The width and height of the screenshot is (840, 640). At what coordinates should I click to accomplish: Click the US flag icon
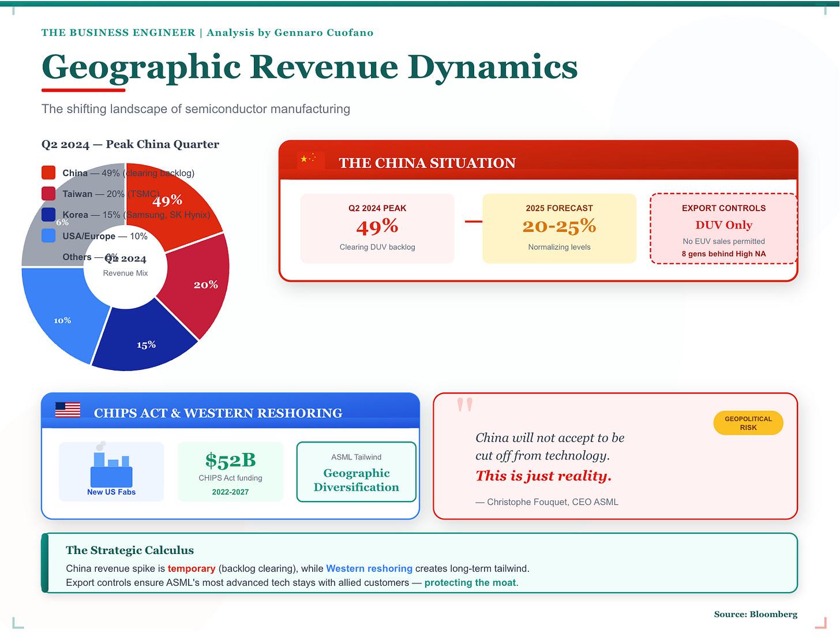click(x=67, y=410)
